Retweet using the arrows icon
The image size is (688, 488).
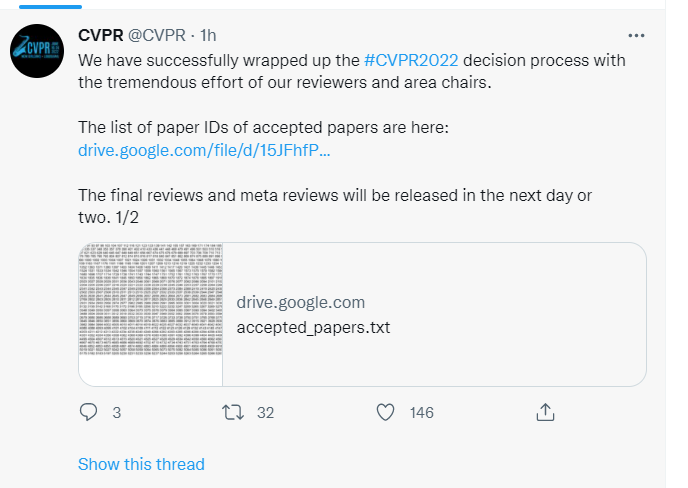pyautogui.click(x=233, y=413)
